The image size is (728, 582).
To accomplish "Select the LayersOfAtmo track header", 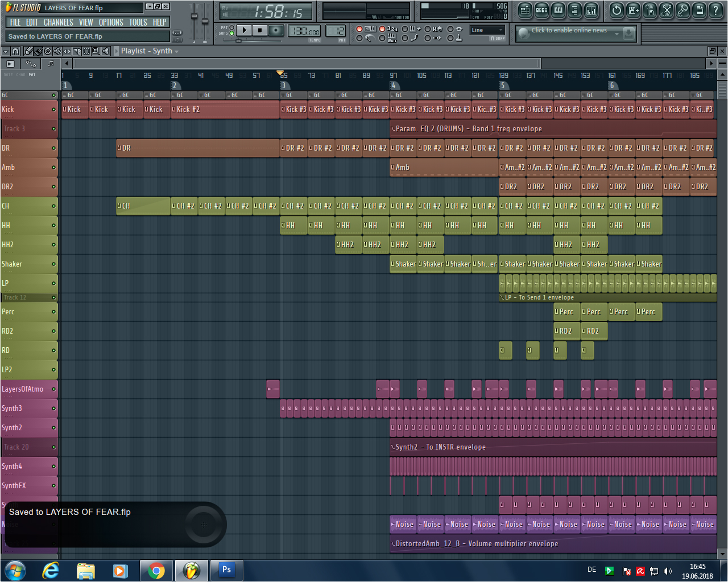I will coord(29,389).
